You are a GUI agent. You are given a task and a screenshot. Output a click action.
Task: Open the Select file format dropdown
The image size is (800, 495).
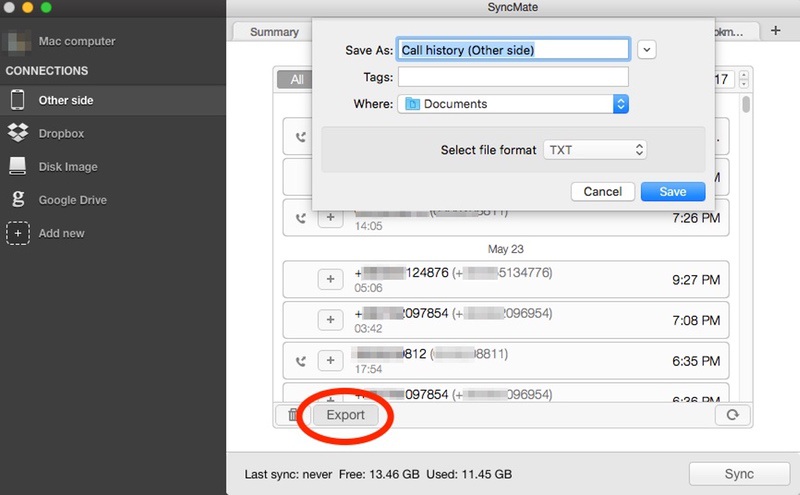point(595,150)
